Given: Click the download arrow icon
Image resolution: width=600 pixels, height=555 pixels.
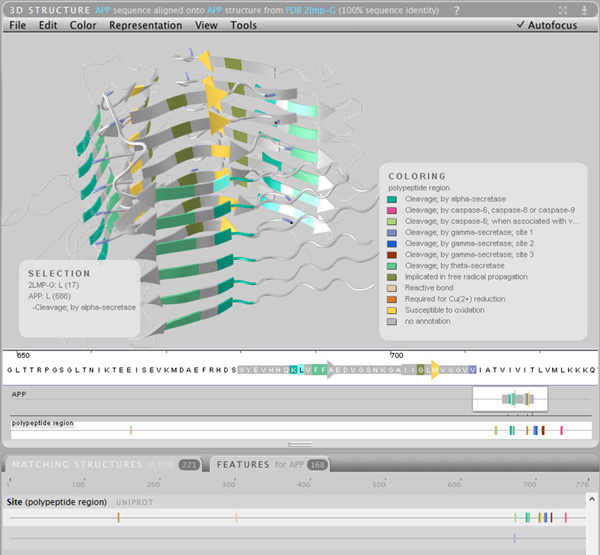Looking at the screenshot, I should tap(584, 8).
